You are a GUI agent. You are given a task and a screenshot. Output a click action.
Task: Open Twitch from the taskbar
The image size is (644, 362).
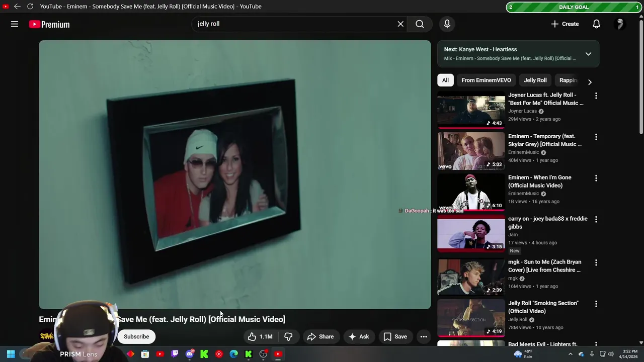pos(175,354)
